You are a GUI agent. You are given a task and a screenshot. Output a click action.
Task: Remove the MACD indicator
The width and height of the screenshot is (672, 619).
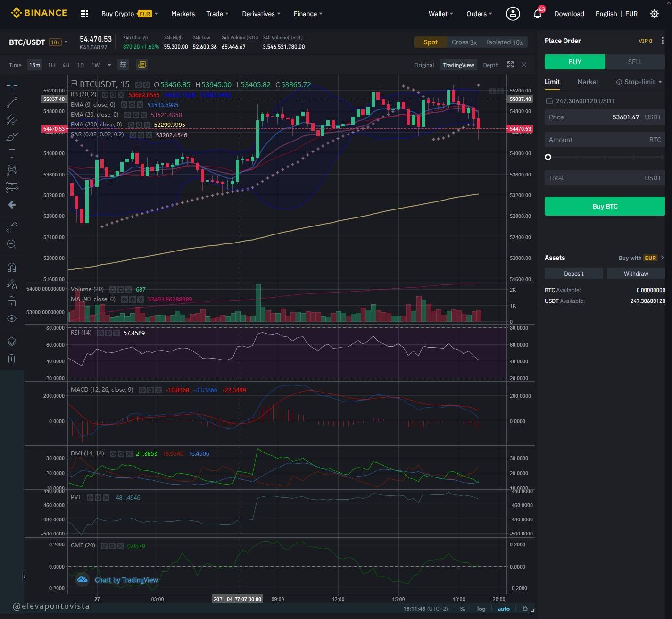point(158,390)
